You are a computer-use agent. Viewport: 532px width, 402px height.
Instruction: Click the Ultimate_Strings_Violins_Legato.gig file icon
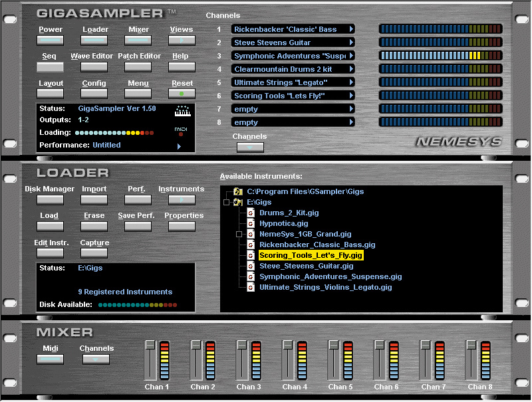(251, 288)
